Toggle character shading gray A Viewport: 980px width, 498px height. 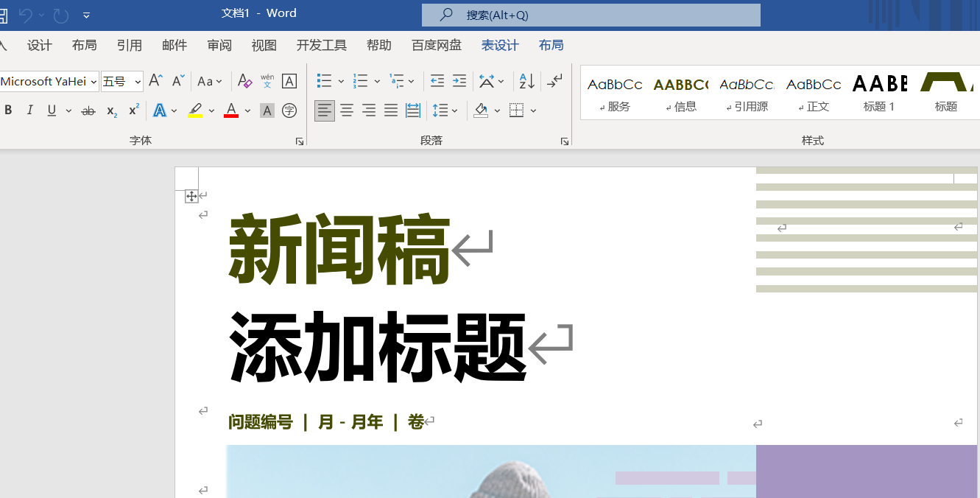coord(267,111)
